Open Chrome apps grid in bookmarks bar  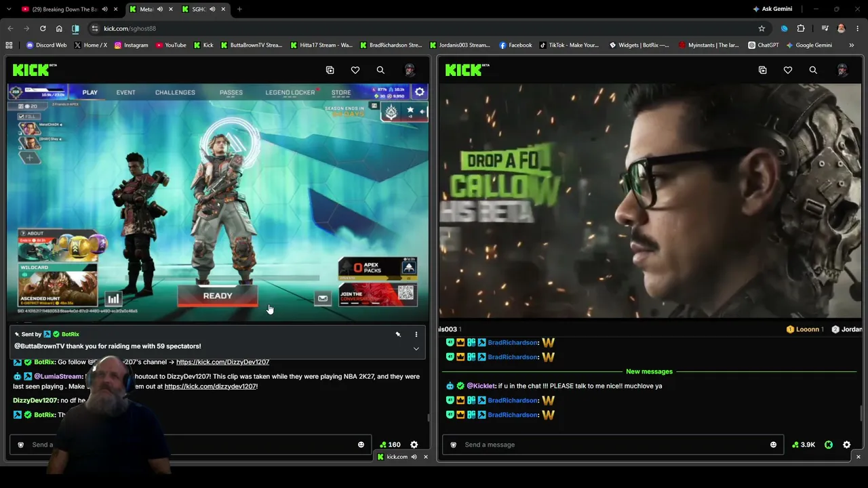coord(9,45)
